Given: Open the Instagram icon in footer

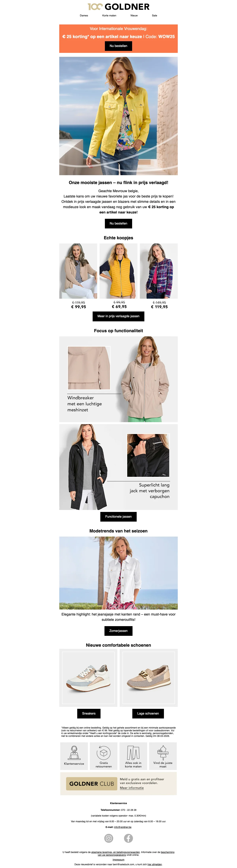Looking at the screenshot, I should coord(109,838).
